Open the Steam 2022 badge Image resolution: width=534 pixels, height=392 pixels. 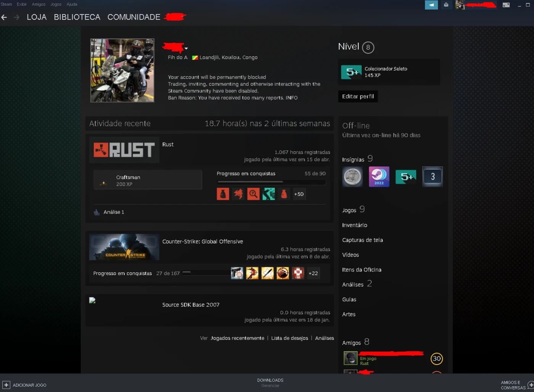(379, 177)
